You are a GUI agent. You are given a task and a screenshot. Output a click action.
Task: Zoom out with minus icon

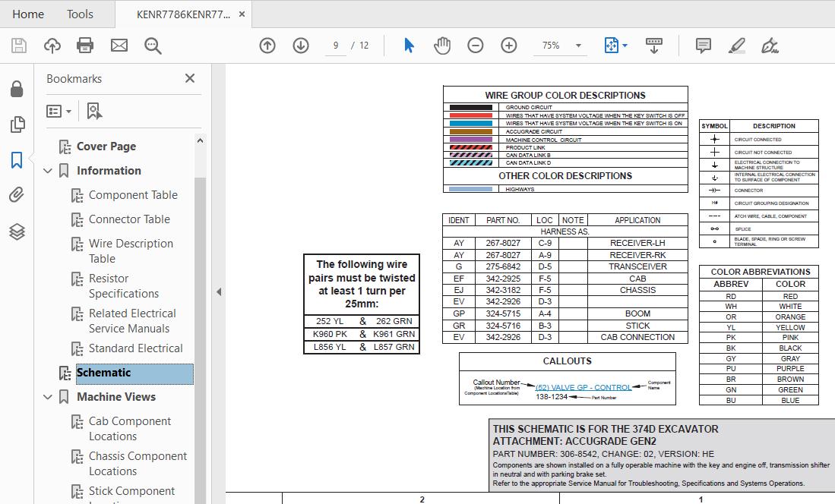[475, 46]
